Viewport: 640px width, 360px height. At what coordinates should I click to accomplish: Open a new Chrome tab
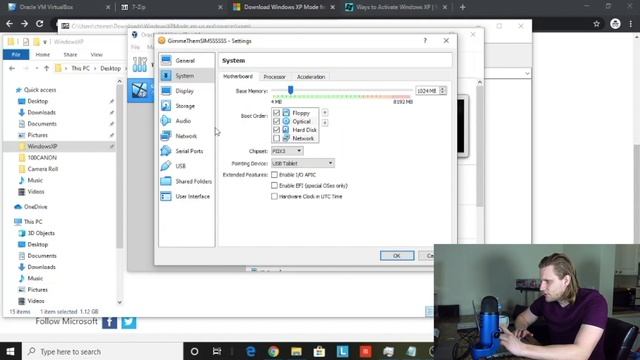[462, 7]
